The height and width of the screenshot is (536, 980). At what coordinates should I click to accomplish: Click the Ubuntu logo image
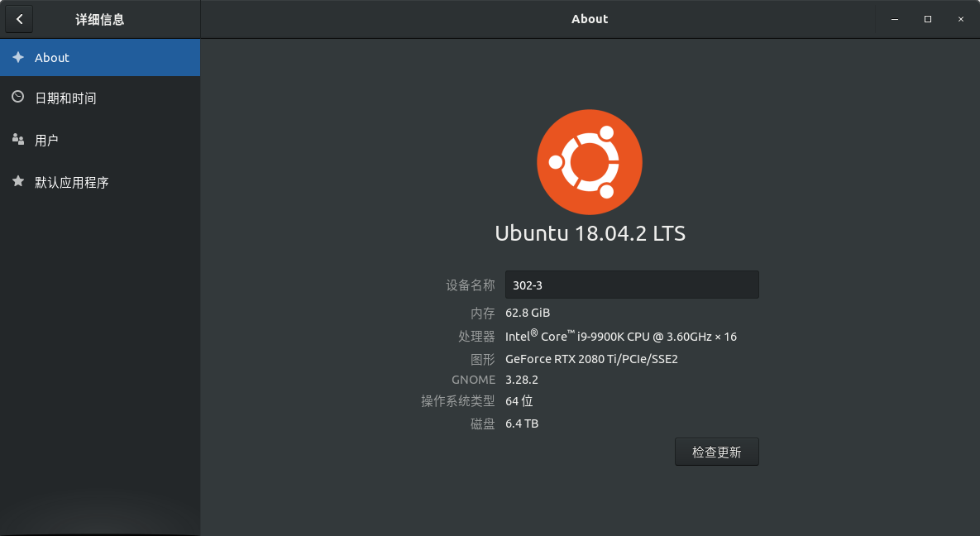590,162
